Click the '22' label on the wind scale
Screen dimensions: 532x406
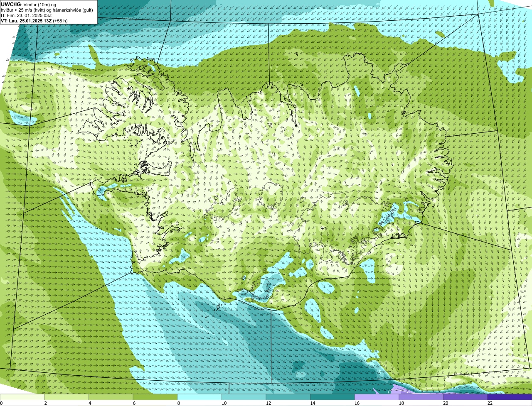click(x=490, y=403)
